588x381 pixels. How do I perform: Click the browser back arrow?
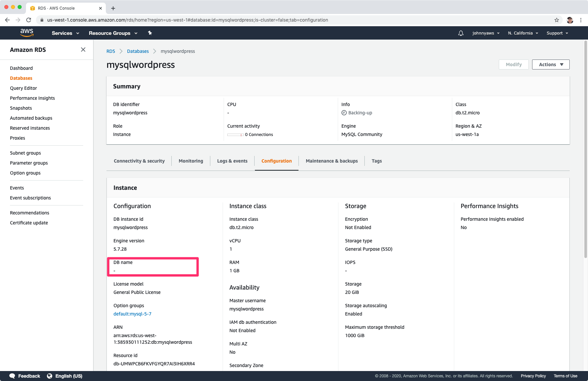pos(7,20)
